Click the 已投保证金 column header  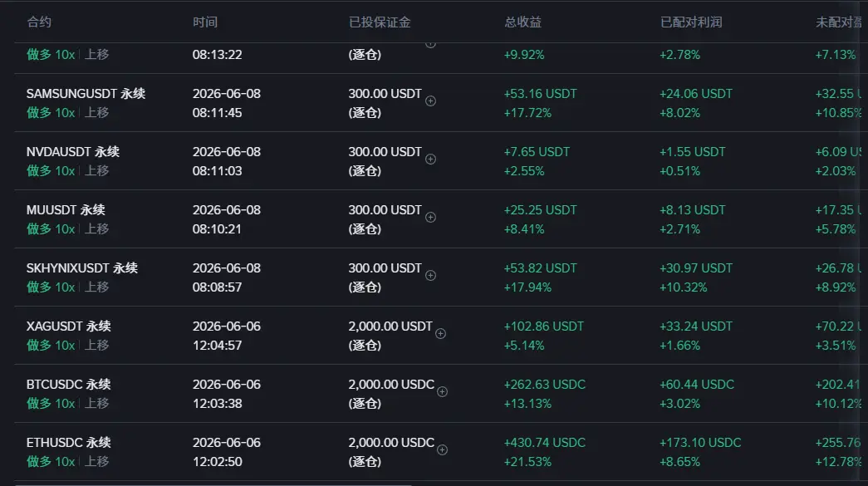coord(380,22)
